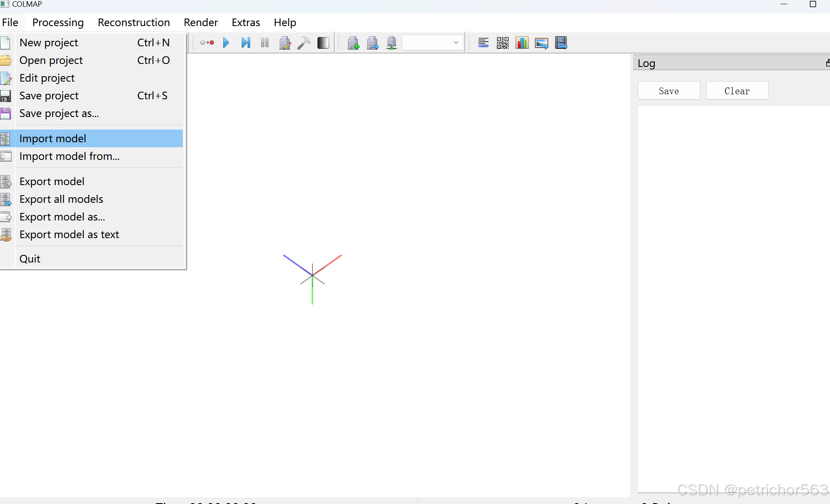Screen dimensions: 830x504
Task: Choose Export model as text
Action: pyautogui.click(x=69, y=234)
